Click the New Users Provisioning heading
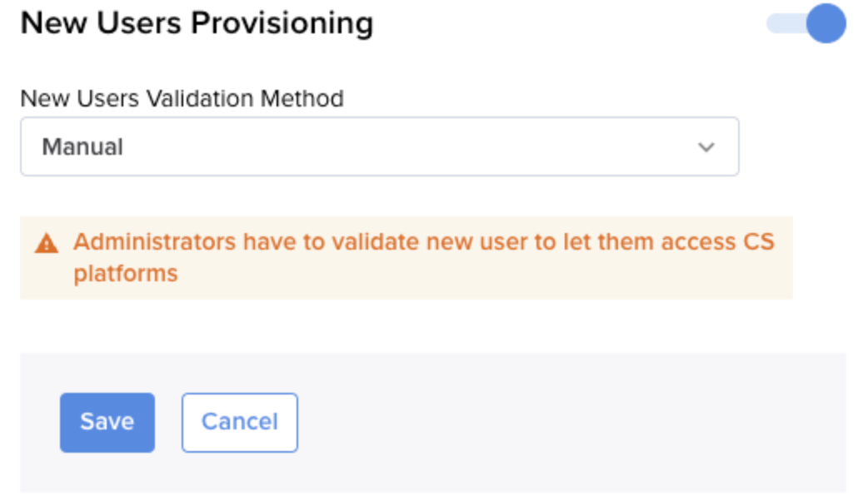868x501 pixels. point(197,23)
